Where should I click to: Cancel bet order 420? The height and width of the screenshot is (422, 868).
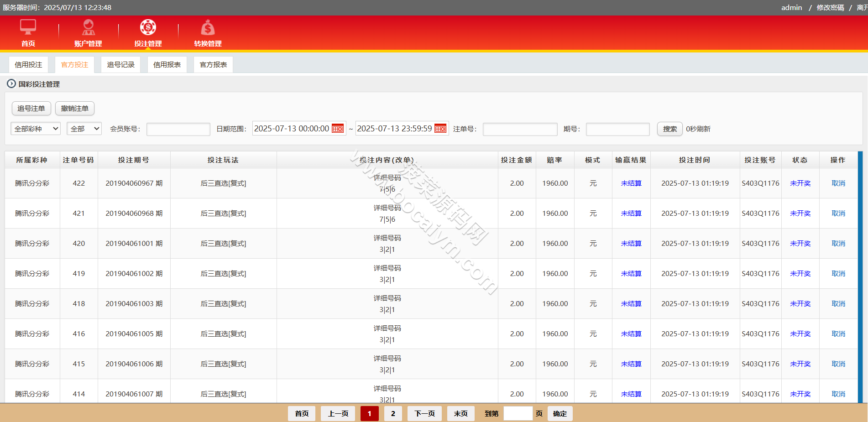pos(838,244)
